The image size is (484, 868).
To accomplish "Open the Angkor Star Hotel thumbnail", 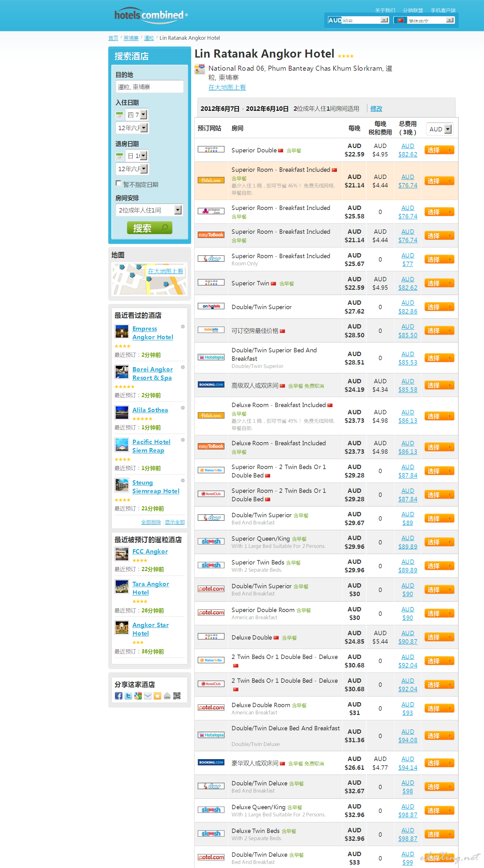I will (x=122, y=627).
